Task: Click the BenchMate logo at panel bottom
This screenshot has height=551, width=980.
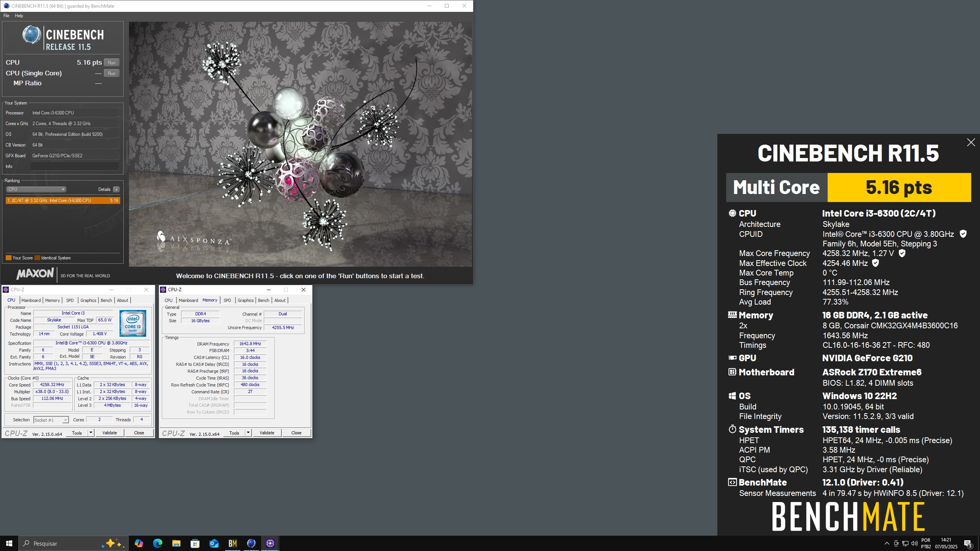Action: click(x=848, y=517)
